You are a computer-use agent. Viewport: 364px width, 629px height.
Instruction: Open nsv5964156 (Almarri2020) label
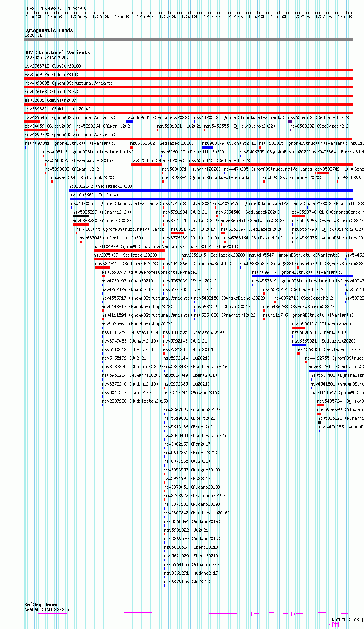tap(193, 564)
